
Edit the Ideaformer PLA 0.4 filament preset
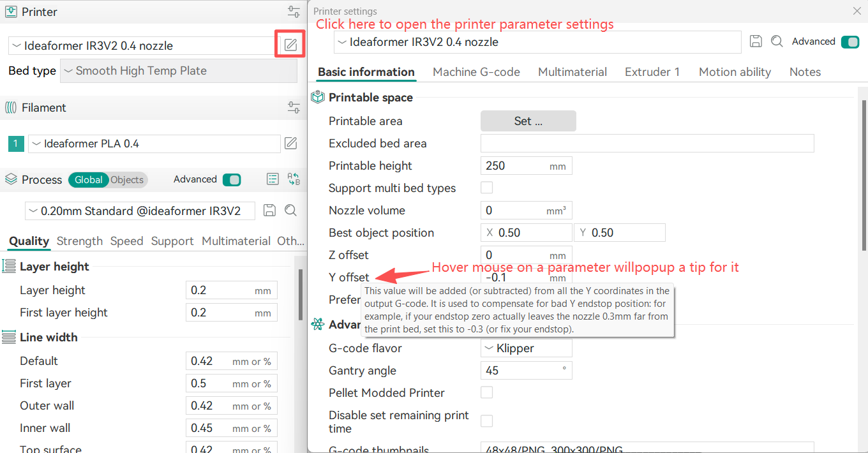(290, 143)
